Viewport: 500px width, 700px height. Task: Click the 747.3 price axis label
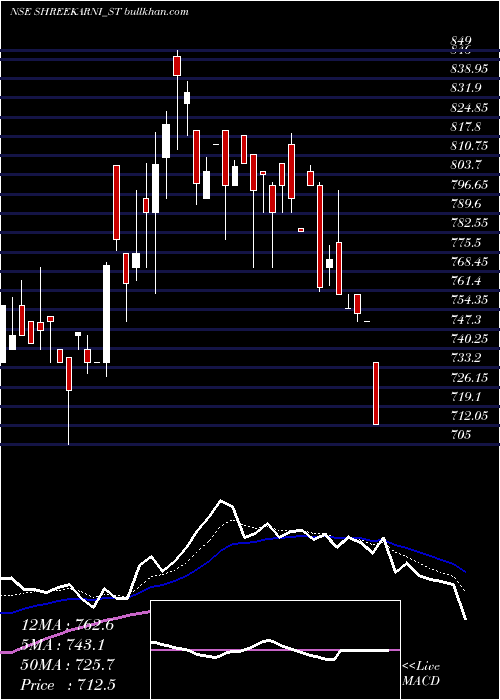[466, 319]
